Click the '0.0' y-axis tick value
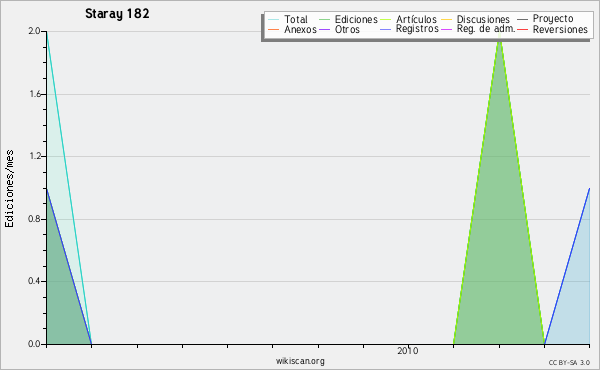 (34, 344)
